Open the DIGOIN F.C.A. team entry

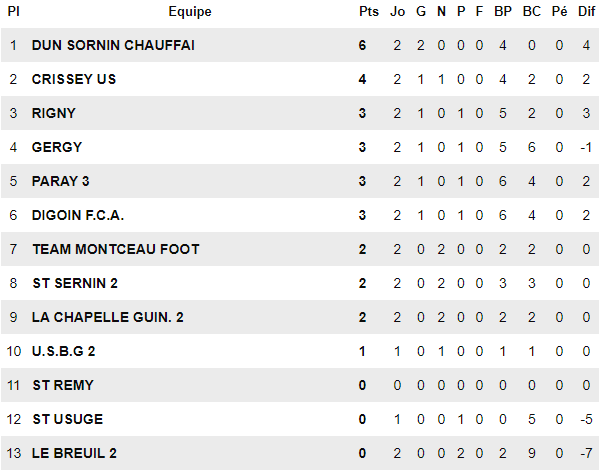pyautogui.click(x=78, y=215)
